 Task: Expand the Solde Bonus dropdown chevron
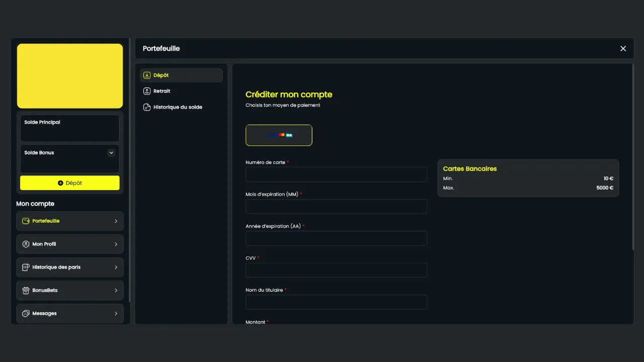click(111, 153)
